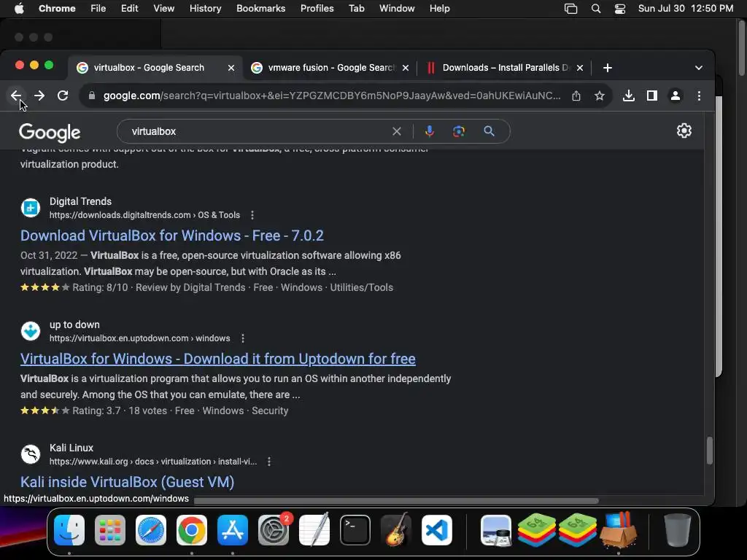The height and width of the screenshot is (560, 747).
Task: Open the Apple menu
Action: [18, 9]
